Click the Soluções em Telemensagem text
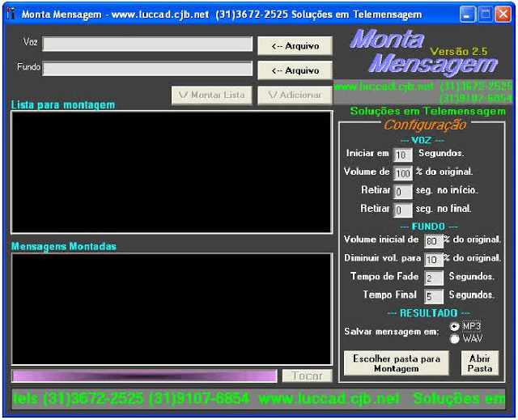Image resolution: width=518 pixels, height=420 pixels. click(428, 112)
